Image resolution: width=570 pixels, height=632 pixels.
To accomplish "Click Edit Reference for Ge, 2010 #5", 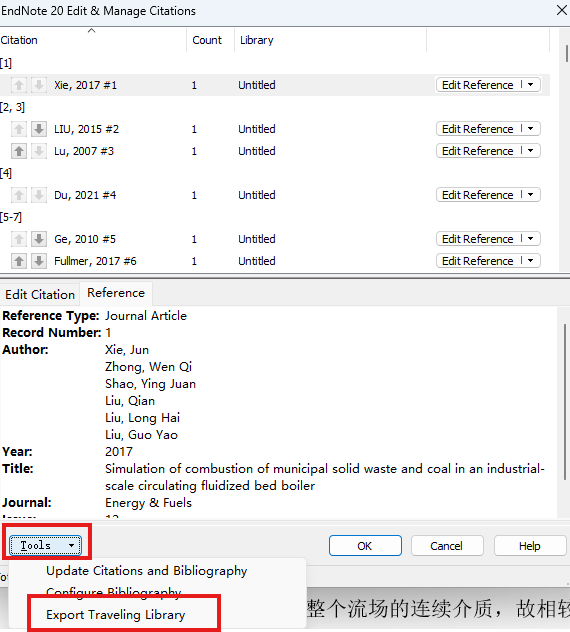I will 477,239.
